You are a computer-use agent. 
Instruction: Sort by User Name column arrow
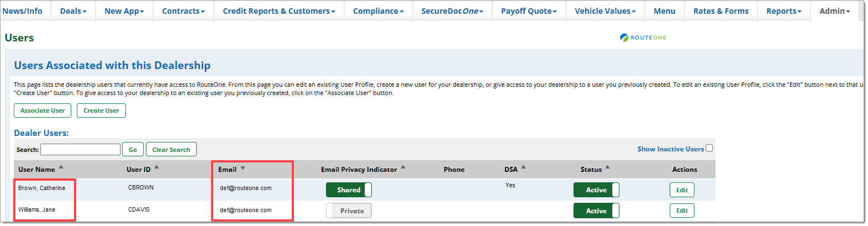(x=61, y=167)
